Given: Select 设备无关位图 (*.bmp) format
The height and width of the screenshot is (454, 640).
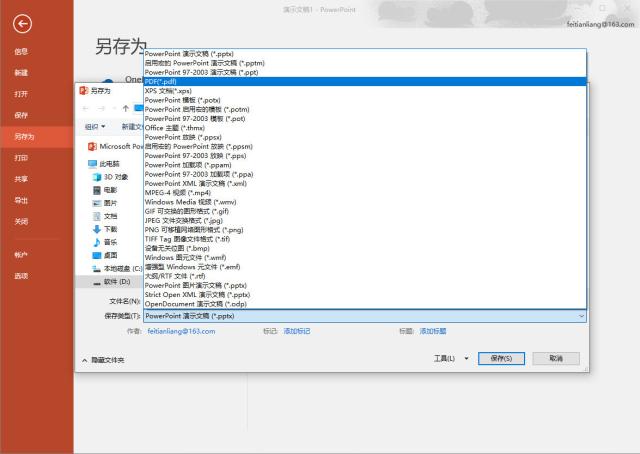Looking at the screenshot, I should 365,248.
